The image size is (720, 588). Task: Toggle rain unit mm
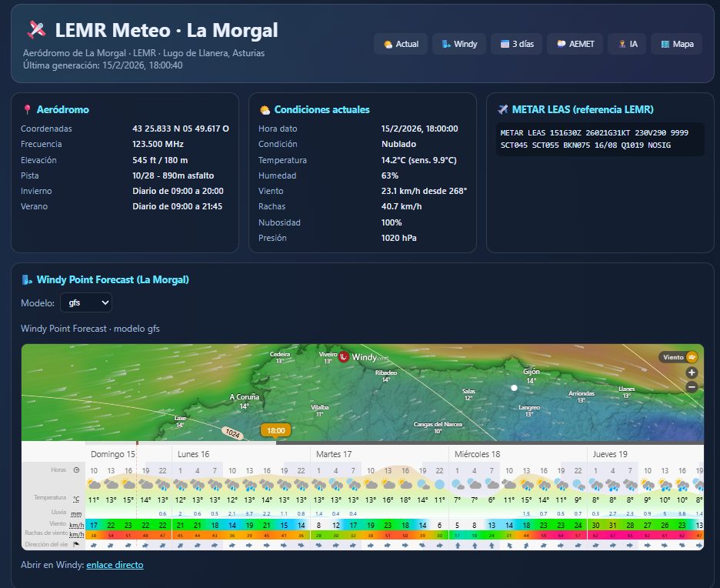76,513
